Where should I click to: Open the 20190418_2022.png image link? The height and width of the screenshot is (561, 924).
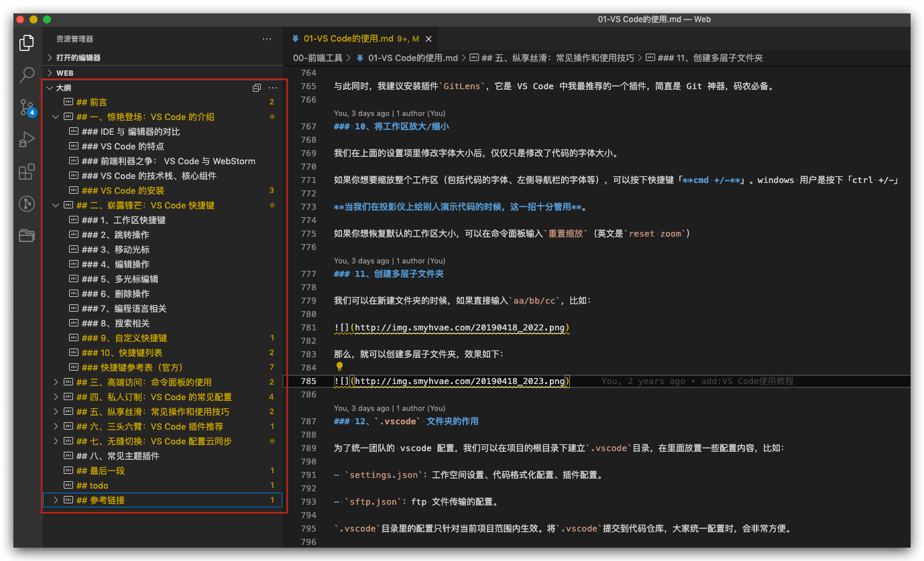[460, 328]
